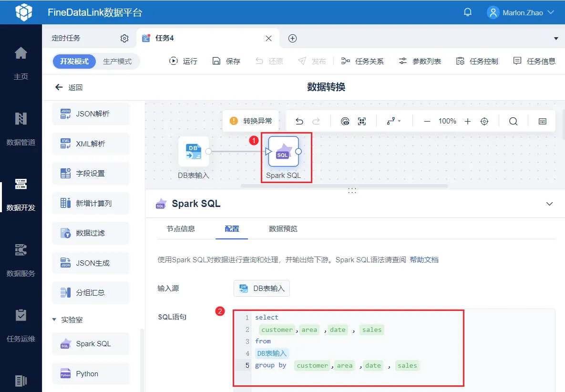Click the canvas preview eye-target icon
The height and width of the screenshot is (392, 565).
point(345,121)
